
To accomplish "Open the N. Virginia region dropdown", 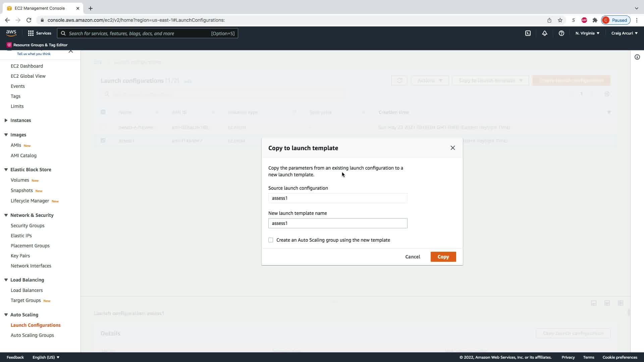I will click(587, 33).
